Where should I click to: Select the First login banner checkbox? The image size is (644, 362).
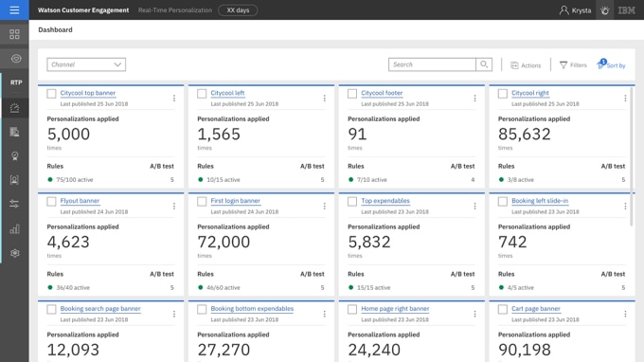click(202, 201)
